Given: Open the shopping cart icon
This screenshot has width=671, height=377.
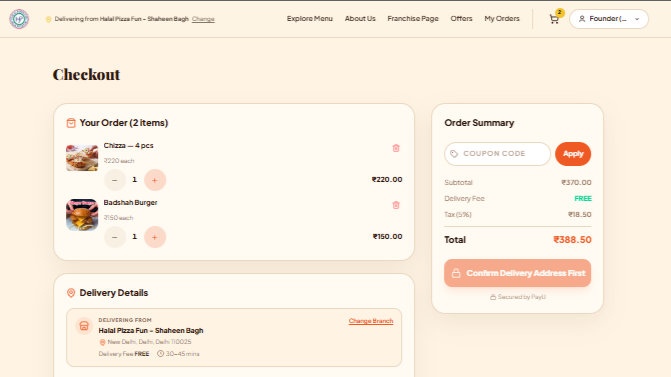Looking at the screenshot, I should [554, 19].
